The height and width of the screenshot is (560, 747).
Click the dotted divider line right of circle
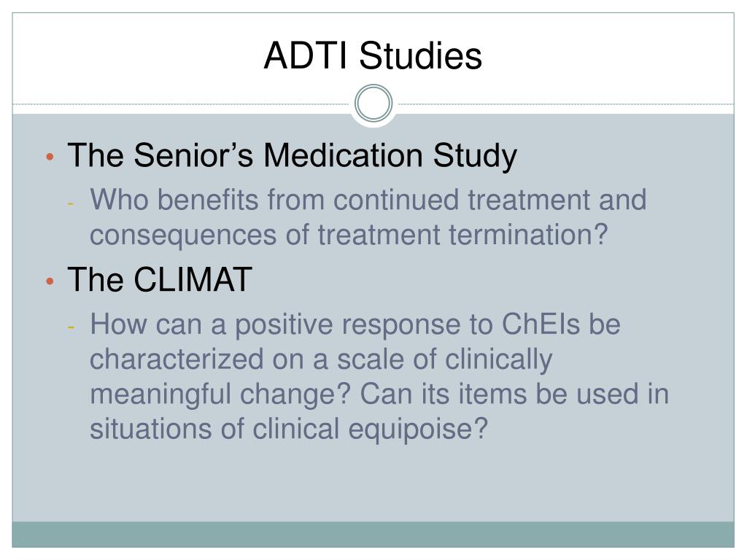tap(564, 104)
